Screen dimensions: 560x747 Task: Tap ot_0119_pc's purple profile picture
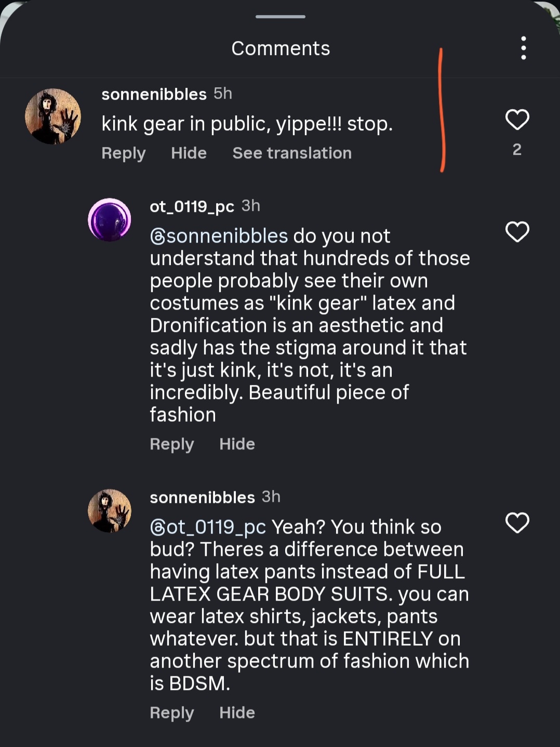pos(110,220)
